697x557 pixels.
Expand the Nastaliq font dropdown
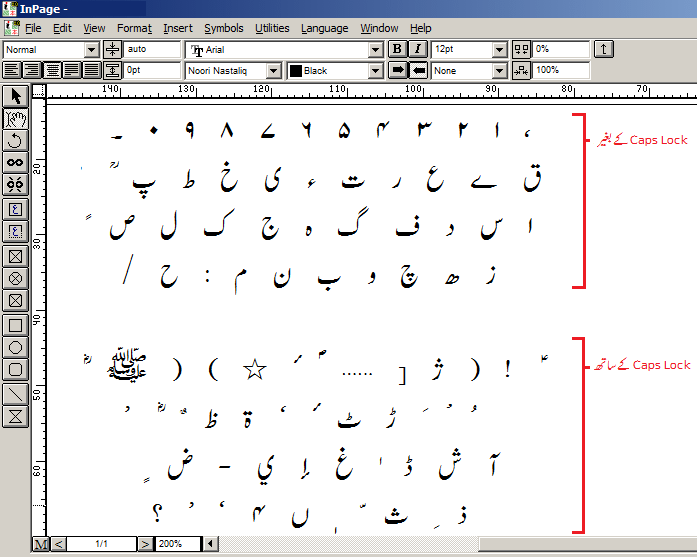[x=275, y=71]
